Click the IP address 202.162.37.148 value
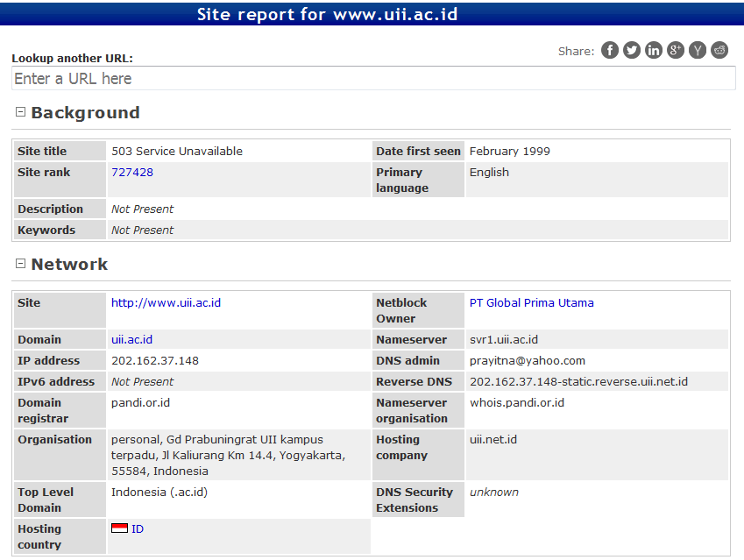 (155, 361)
